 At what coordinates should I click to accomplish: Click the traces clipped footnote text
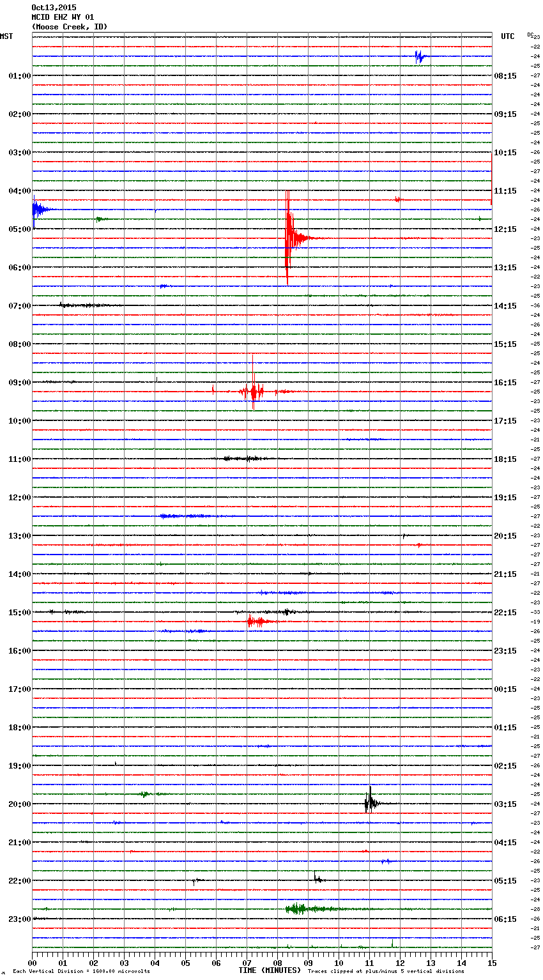pos(386,972)
